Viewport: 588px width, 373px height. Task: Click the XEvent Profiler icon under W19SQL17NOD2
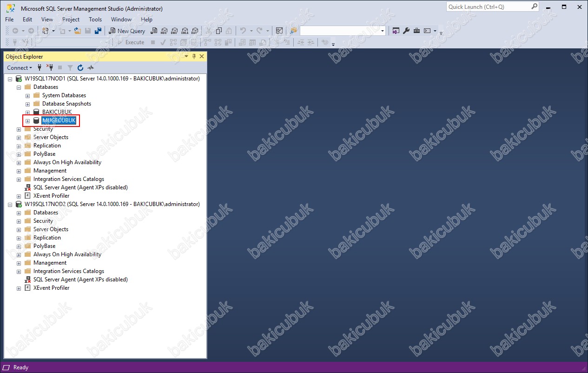click(27, 288)
